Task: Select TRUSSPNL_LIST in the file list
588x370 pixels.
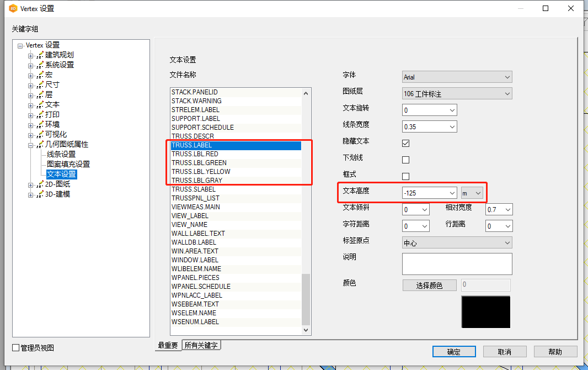Action: click(x=236, y=198)
